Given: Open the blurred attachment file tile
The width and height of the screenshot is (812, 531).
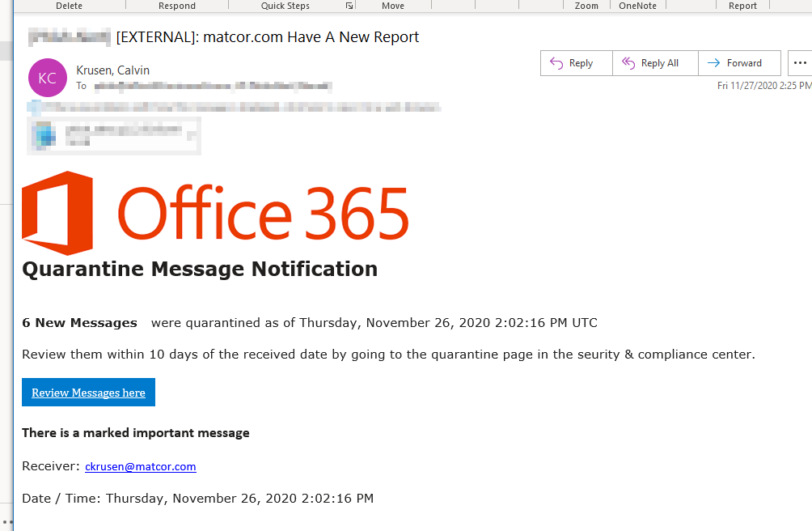Looking at the screenshot, I should 113,134.
